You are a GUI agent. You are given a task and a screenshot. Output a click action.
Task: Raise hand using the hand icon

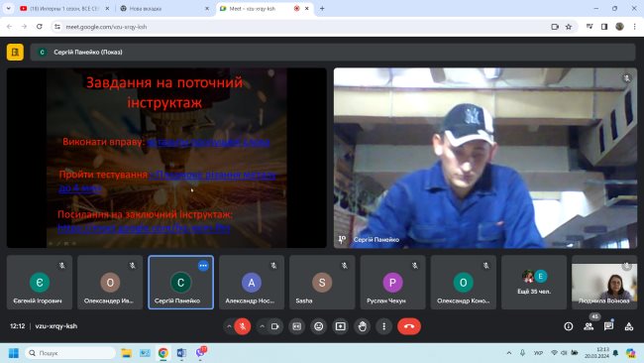click(363, 326)
